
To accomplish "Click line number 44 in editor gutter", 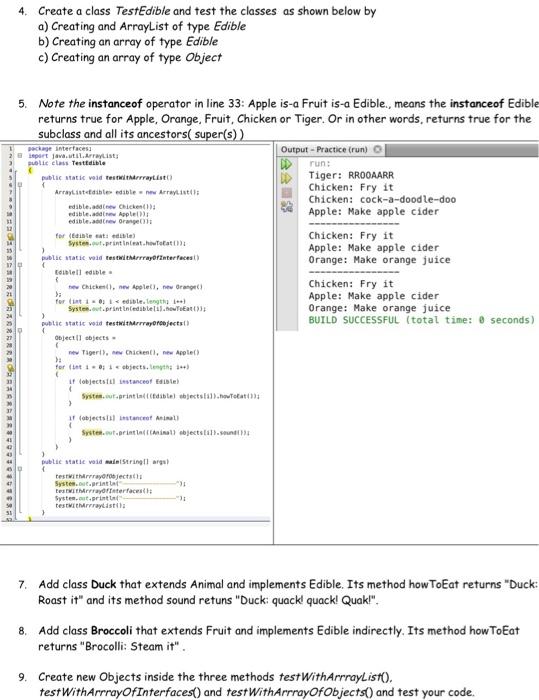I will coord(9,462).
